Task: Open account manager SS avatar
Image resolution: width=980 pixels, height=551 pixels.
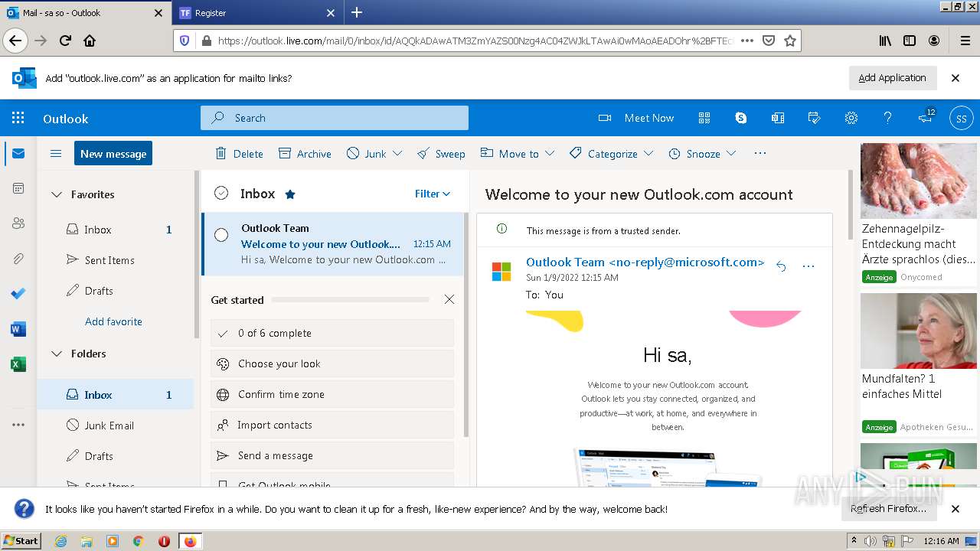Action: tap(962, 119)
